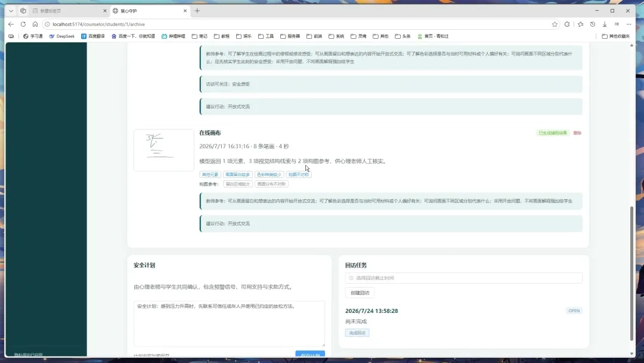Viewport: 644px width, 363px height.
Task: Open the DeepSeek bookmark
Action: [62, 36]
